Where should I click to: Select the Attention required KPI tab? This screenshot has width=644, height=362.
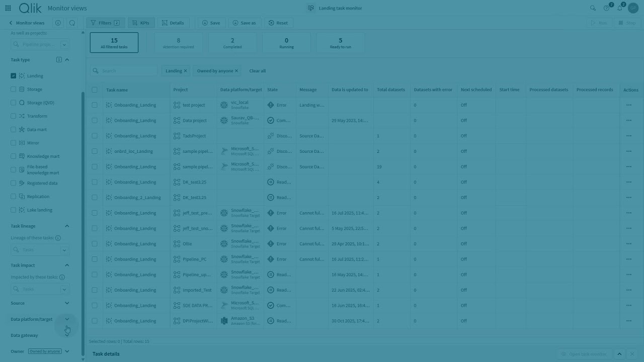point(178,43)
